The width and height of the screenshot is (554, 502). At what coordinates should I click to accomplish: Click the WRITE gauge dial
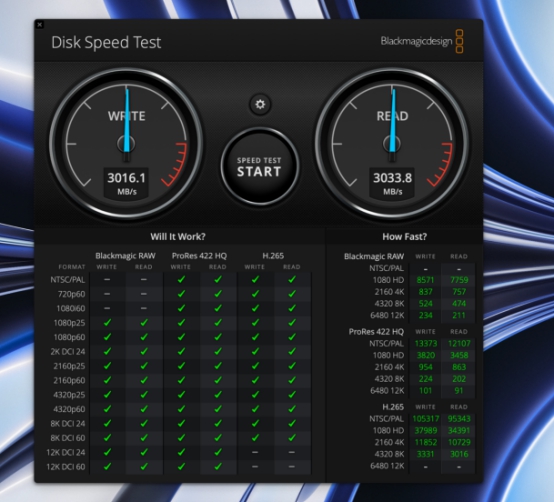(126, 144)
